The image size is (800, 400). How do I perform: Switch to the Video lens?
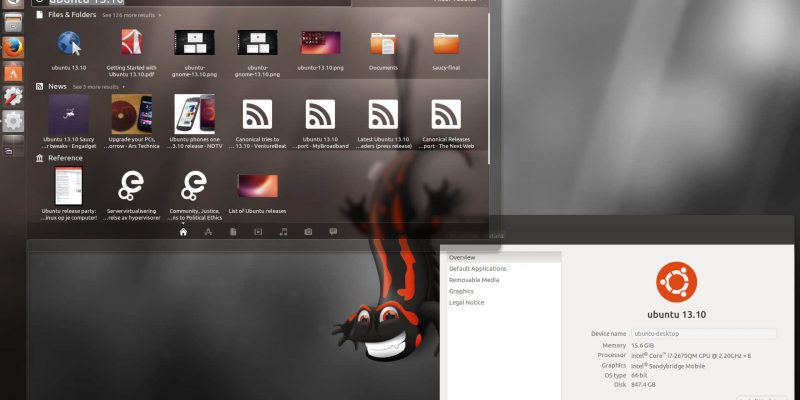coord(258,232)
